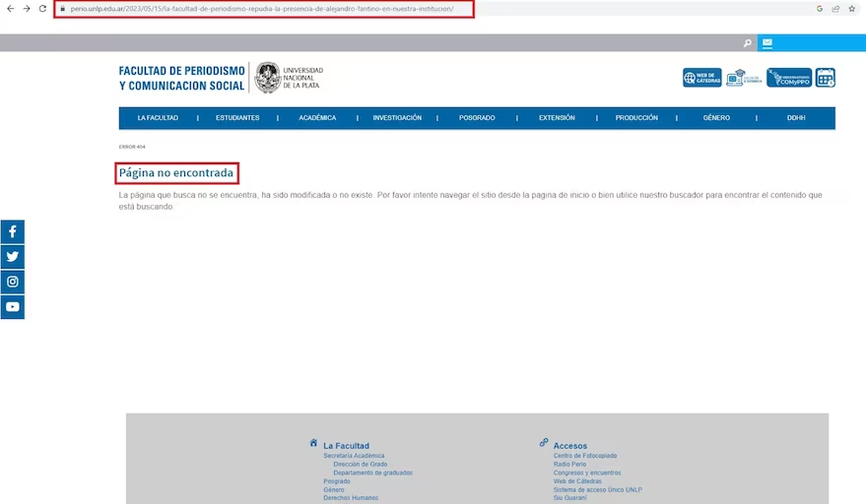The height and width of the screenshot is (504, 866).
Task: Open the Secretaría Académica footer link
Action: (x=354, y=456)
